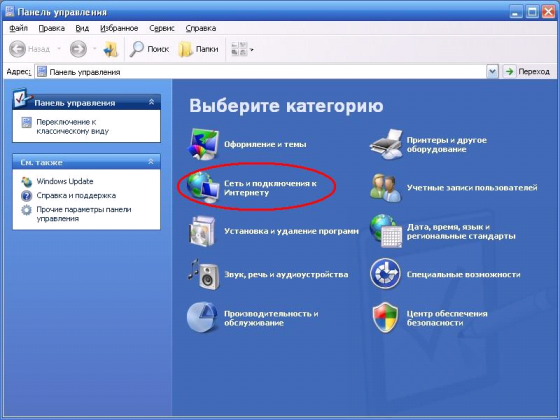Screen dimensions: 560x420
Task: Click the Центр обеспечения безопасности shield icon
Action: pyautogui.click(x=385, y=318)
